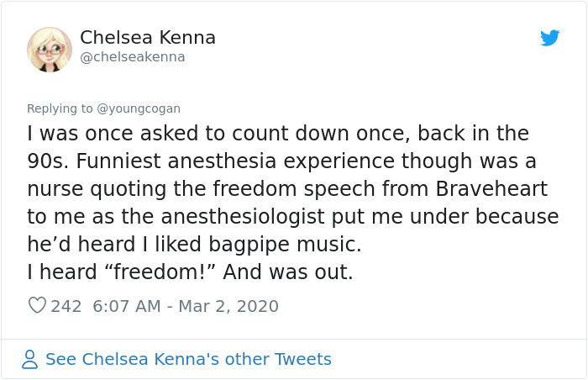
Task: Open the Chelsea Kenna display name
Action: pyautogui.click(x=148, y=38)
